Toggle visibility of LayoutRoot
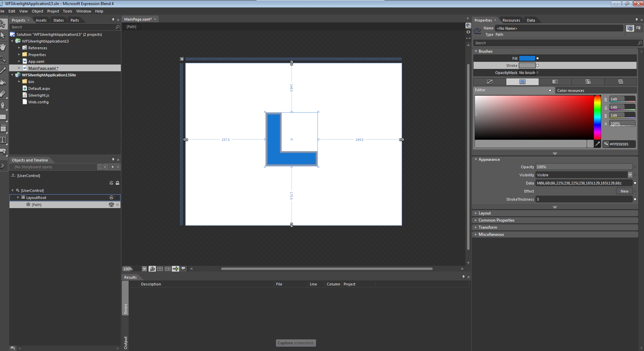The width and height of the screenshot is (644, 351). click(111, 198)
